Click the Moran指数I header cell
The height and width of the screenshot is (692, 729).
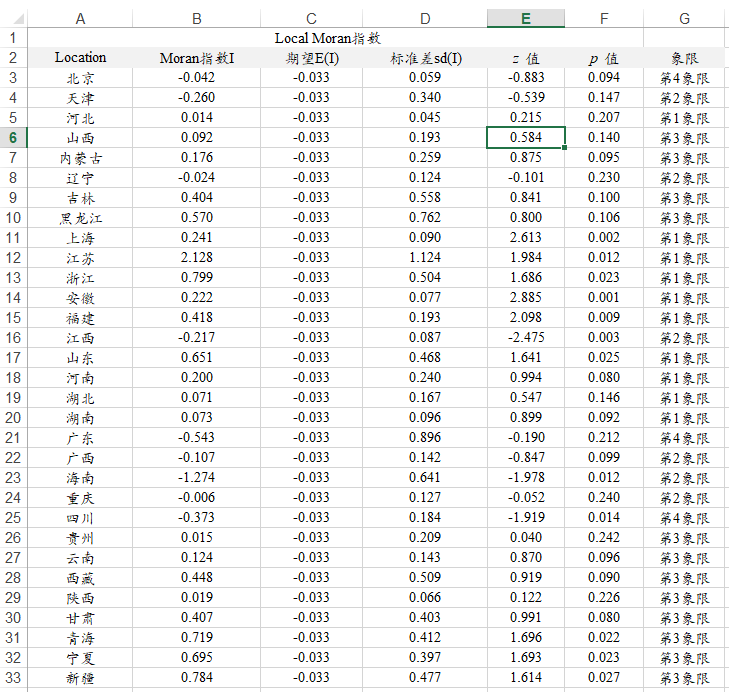tap(197, 58)
